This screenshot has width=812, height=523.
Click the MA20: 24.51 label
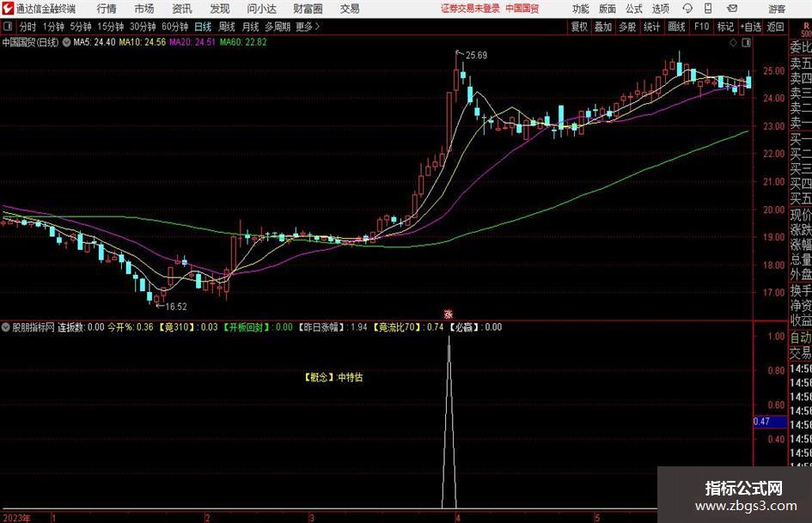[x=192, y=42]
